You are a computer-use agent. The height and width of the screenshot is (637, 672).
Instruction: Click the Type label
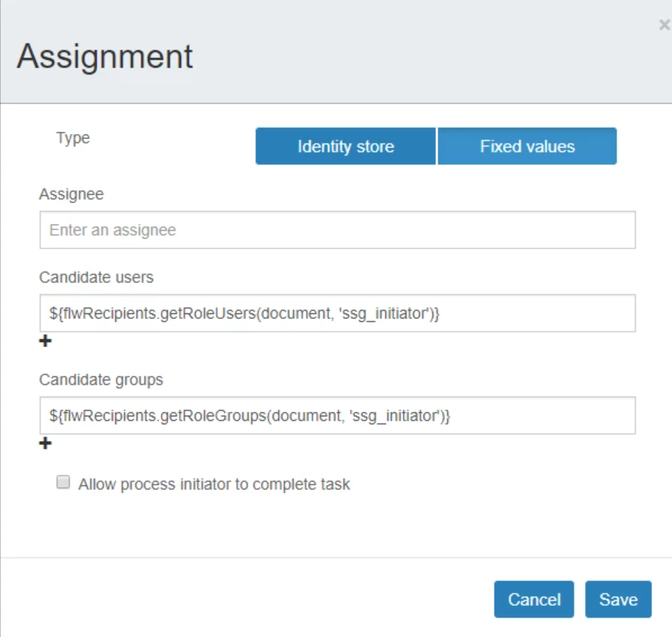click(x=73, y=138)
